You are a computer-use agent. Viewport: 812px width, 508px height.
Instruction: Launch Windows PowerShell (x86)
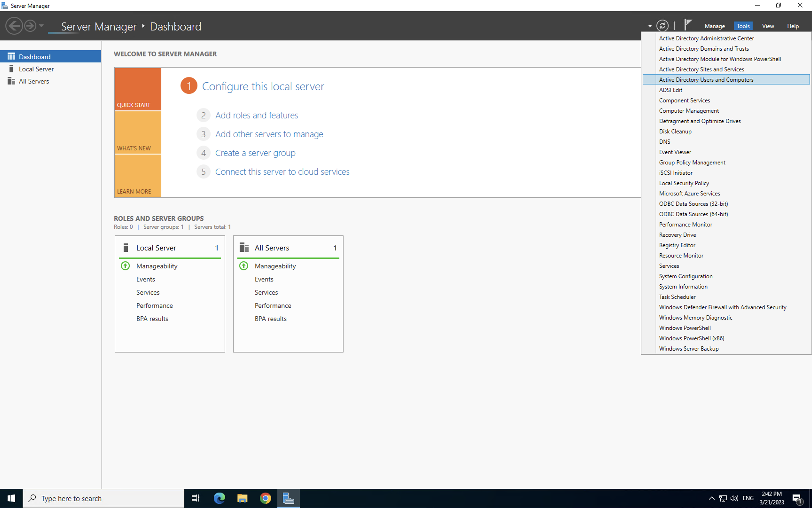pos(726,338)
